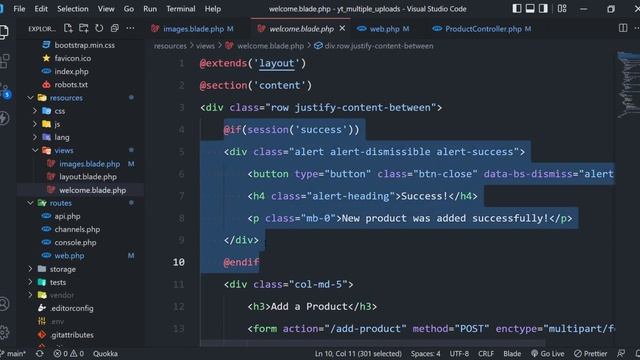Switch to web.php editor tab

click(x=383, y=29)
